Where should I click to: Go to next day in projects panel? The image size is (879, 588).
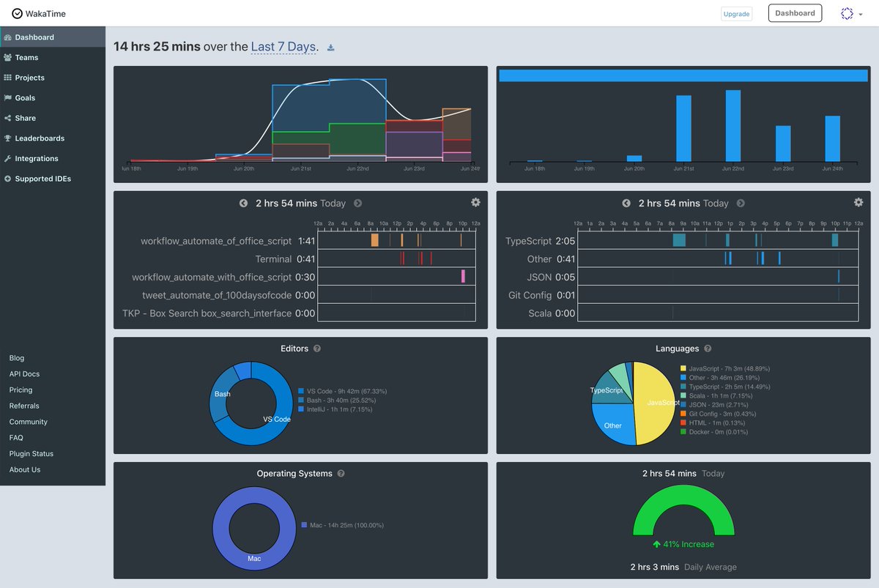(357, 203)
